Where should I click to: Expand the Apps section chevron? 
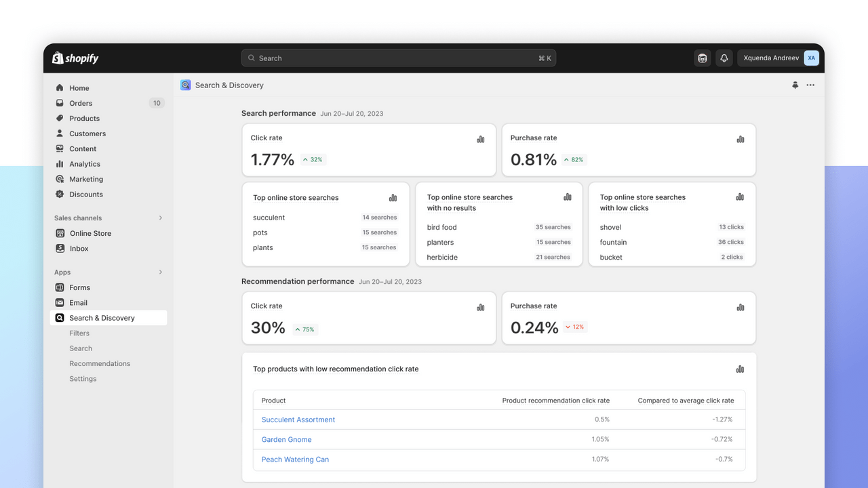(x=161, y=272)
